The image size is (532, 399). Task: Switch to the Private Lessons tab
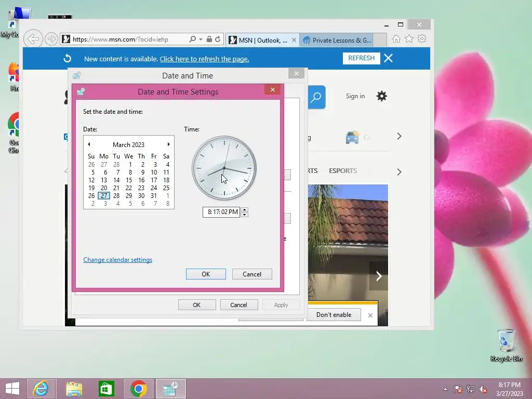(338, 41)
